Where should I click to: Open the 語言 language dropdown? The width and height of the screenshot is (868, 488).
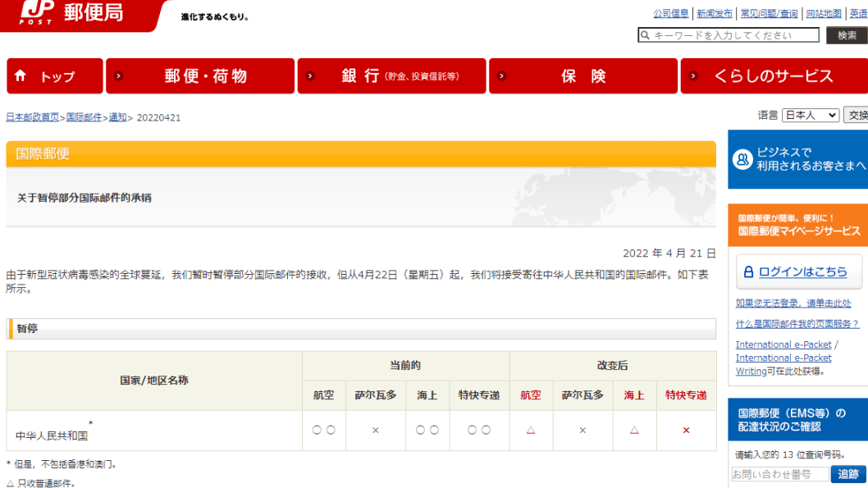tap(810, 116)
